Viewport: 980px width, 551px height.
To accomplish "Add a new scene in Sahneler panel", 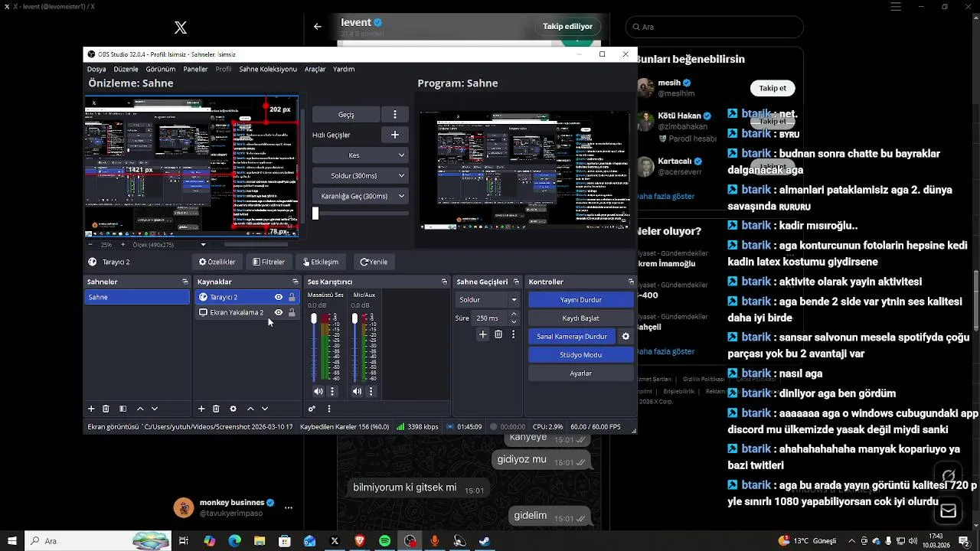I will [x=91, y=409].
